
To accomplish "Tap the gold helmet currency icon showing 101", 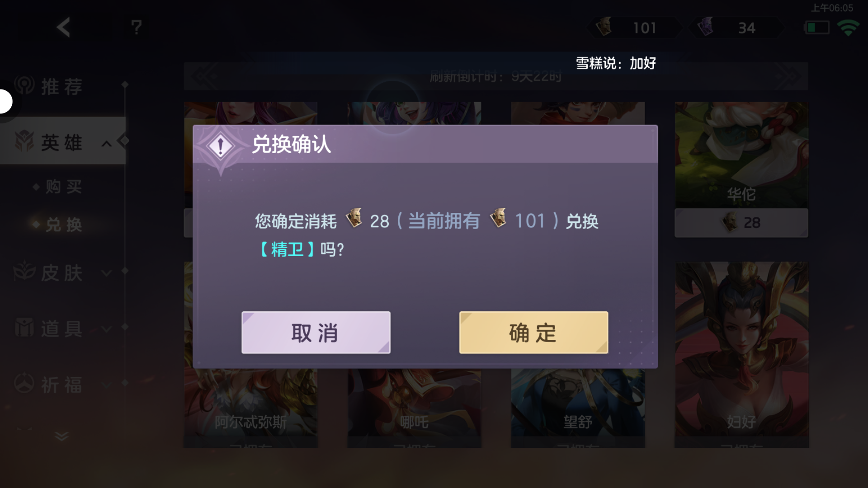I will [x=604, y=27].
